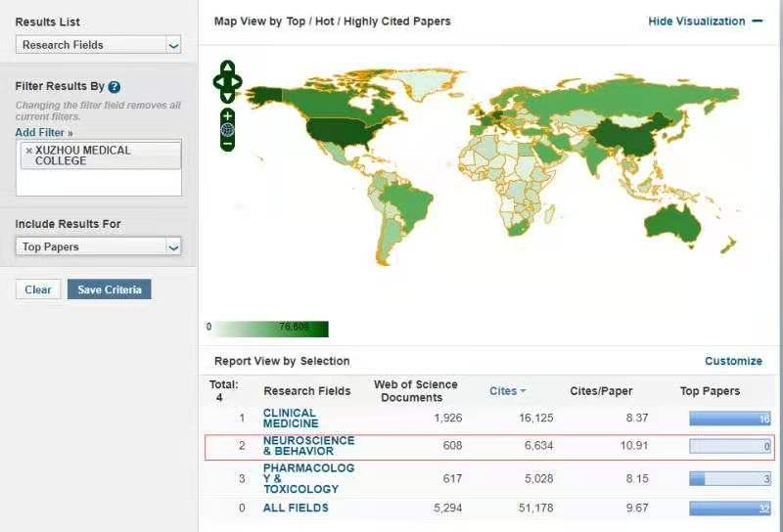
Task: Open the CLINICAL MEDICINE research field
Action: pos(290,419)
